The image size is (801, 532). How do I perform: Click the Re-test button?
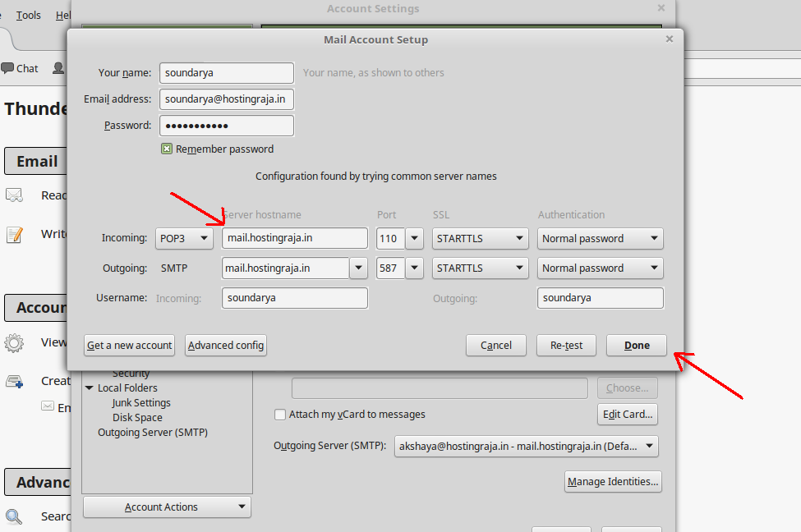point(566,345)
